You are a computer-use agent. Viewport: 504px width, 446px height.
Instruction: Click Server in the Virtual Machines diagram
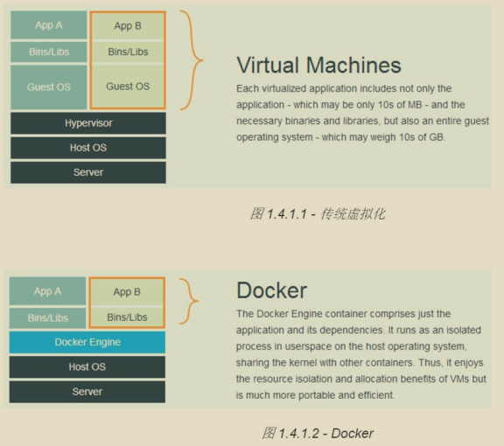tap(88, 172)
